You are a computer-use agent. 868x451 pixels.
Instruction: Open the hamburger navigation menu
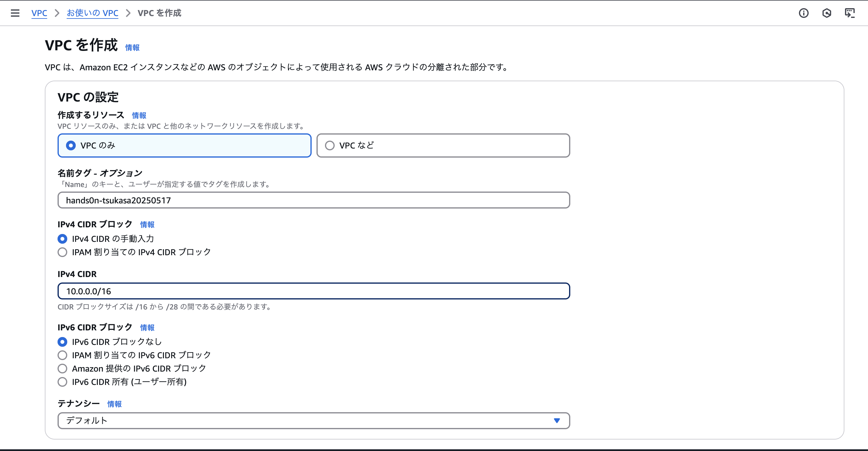tap(15, 13)
